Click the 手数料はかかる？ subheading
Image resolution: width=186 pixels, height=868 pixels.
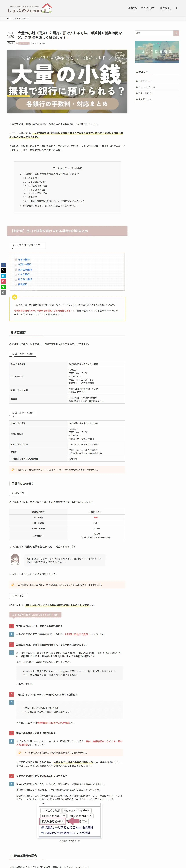pos(23,483)
